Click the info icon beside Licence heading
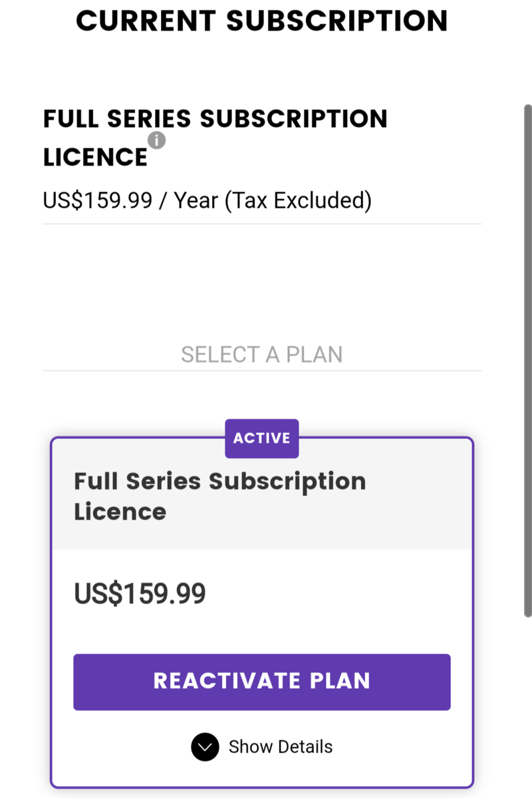The image size is (532, 798). click(157, 140)
